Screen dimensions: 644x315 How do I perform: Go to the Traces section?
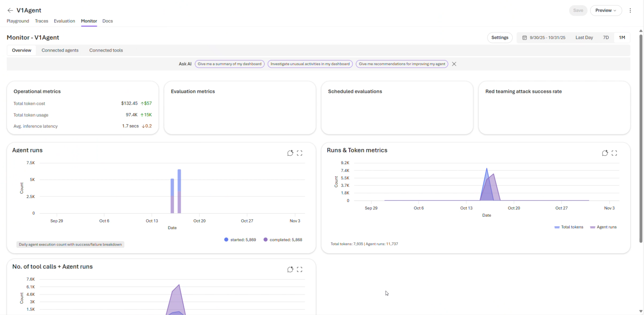coord(41,21)
